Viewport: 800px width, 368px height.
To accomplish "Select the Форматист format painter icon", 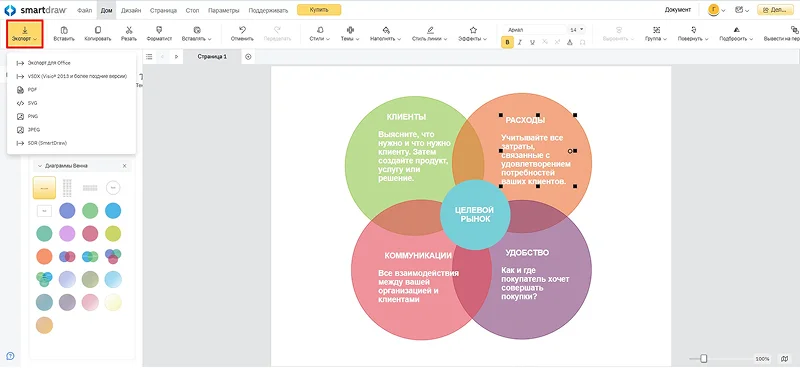I will point(159,30).
